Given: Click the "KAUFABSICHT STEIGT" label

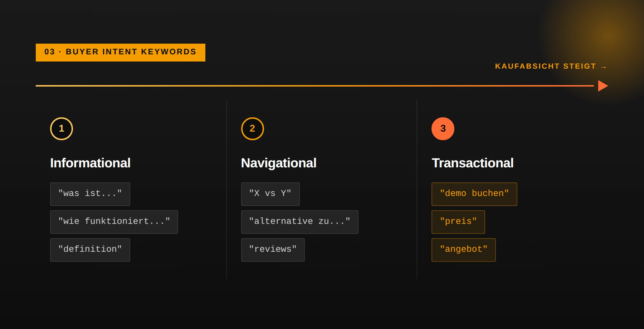Looking at the screenshot, I should point(551,67).
